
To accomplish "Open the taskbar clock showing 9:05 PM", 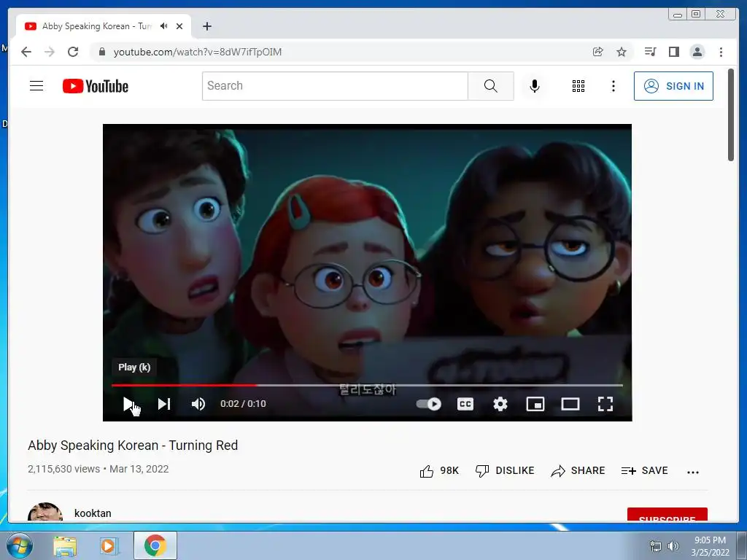I will click(x=711, y=546).
